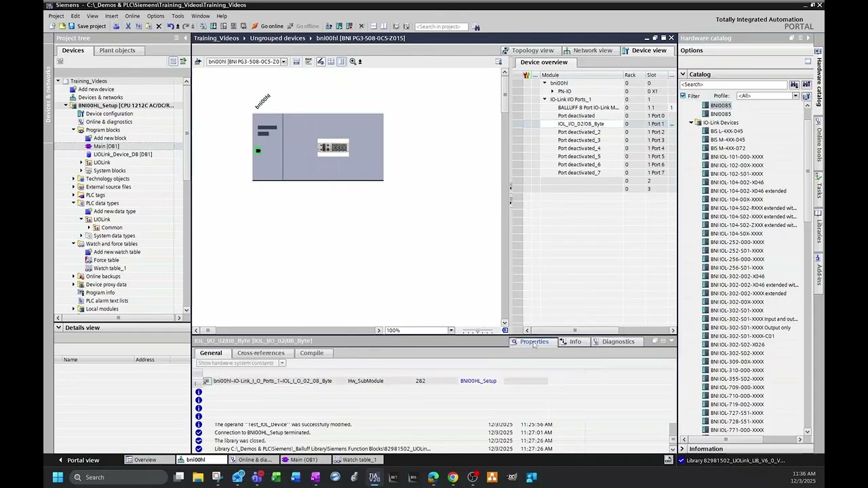Click the Search in project field
Screen dimensions: 868x488
tap(441, 27)
